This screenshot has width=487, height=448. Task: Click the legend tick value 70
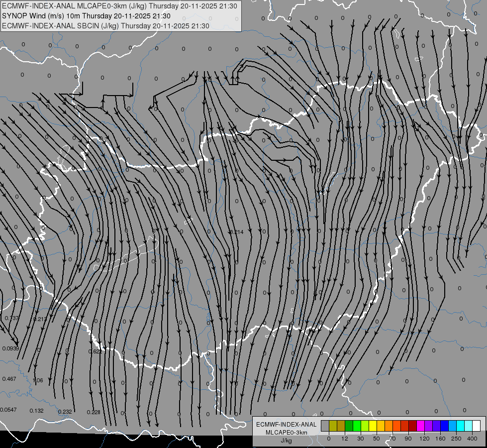tap(392, 439)
